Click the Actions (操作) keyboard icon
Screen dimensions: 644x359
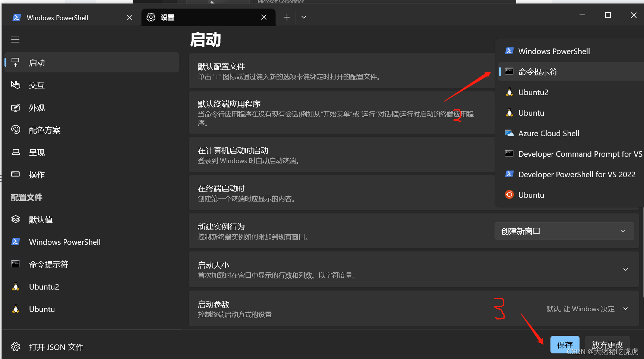(x=15, y=174)
